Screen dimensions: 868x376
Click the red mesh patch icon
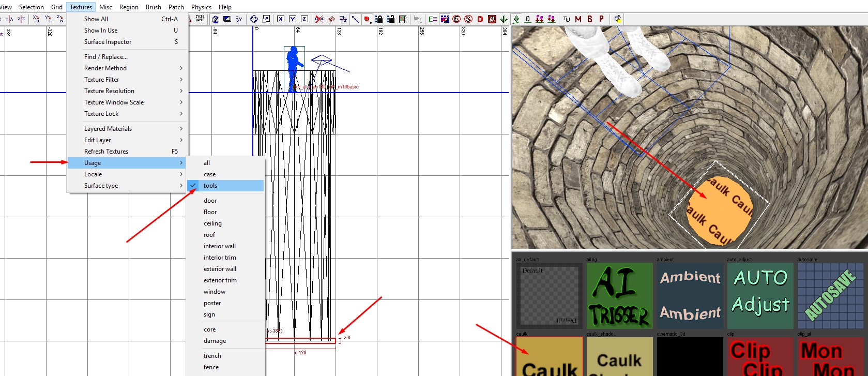pyautogui.click(x=331, y=19)
